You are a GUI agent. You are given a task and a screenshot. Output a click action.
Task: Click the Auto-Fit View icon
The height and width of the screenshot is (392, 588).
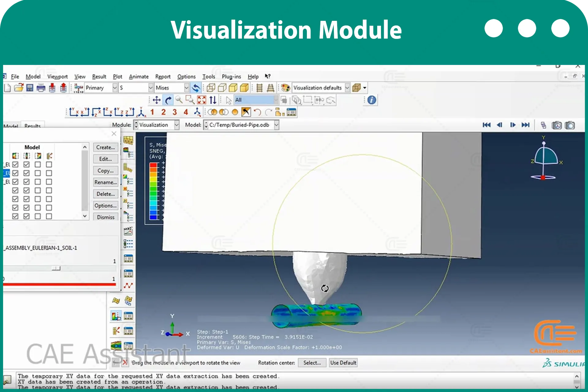point(202,100)
